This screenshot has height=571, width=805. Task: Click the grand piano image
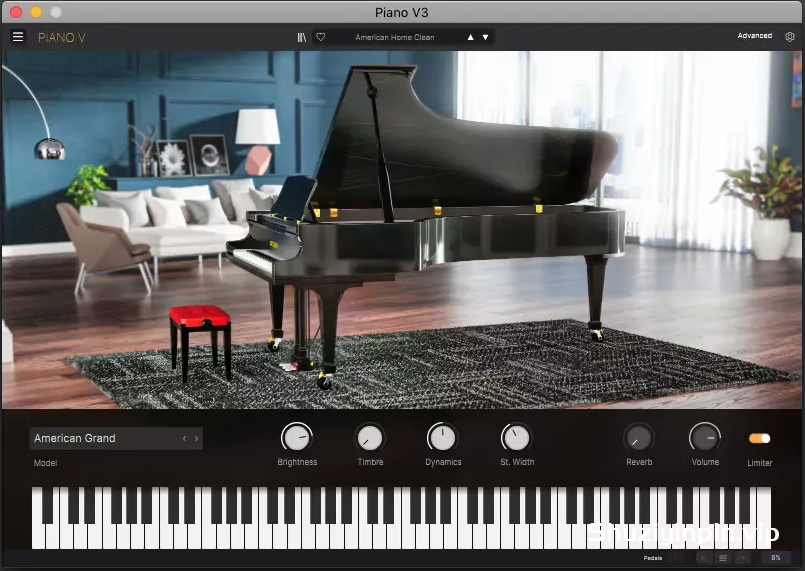(426, 226)
